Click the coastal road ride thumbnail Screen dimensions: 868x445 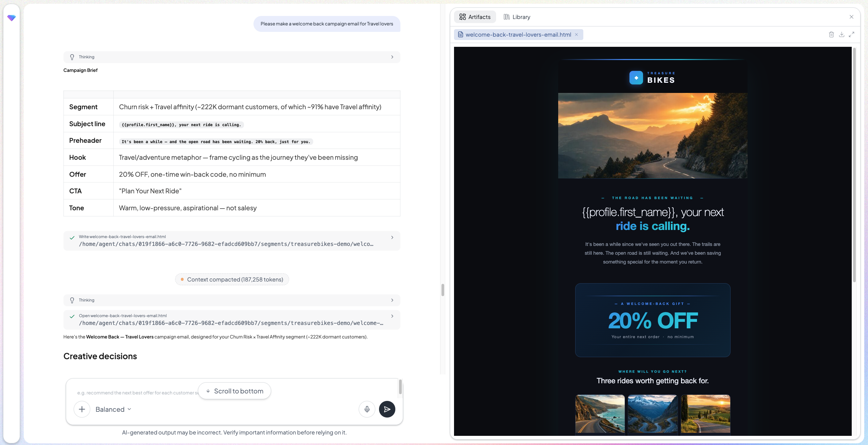pos(600,414)
